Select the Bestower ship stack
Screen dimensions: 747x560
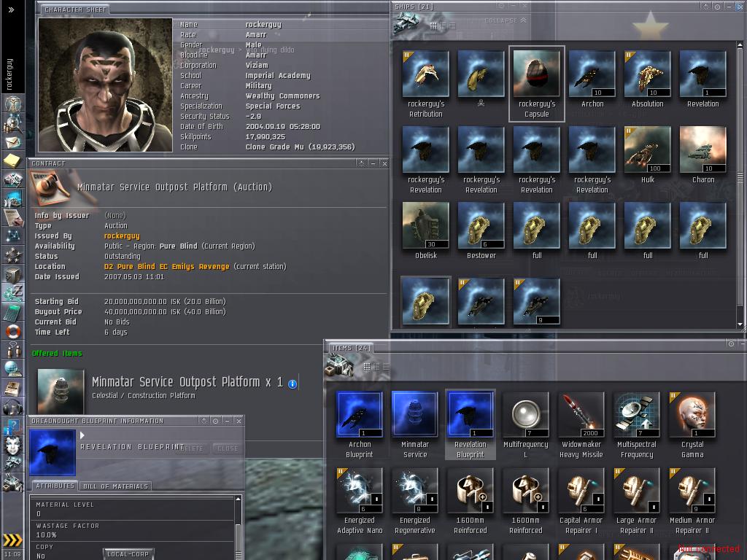pos(481,231)
